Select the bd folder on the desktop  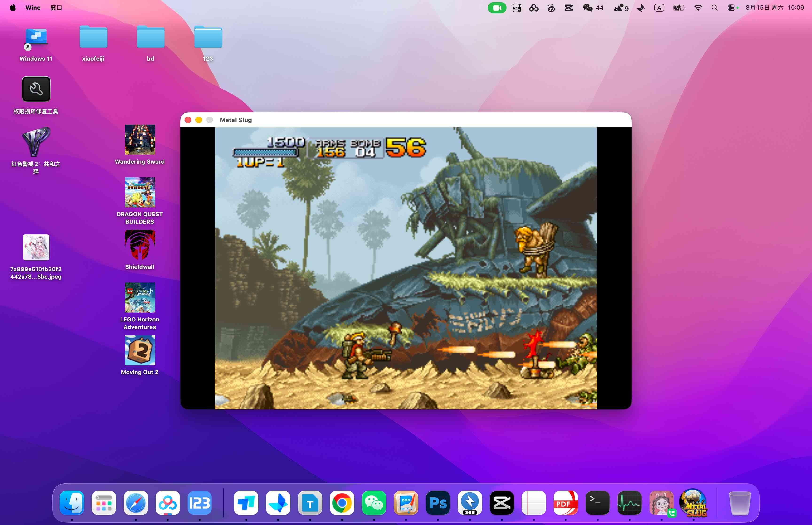pos(151,37)
